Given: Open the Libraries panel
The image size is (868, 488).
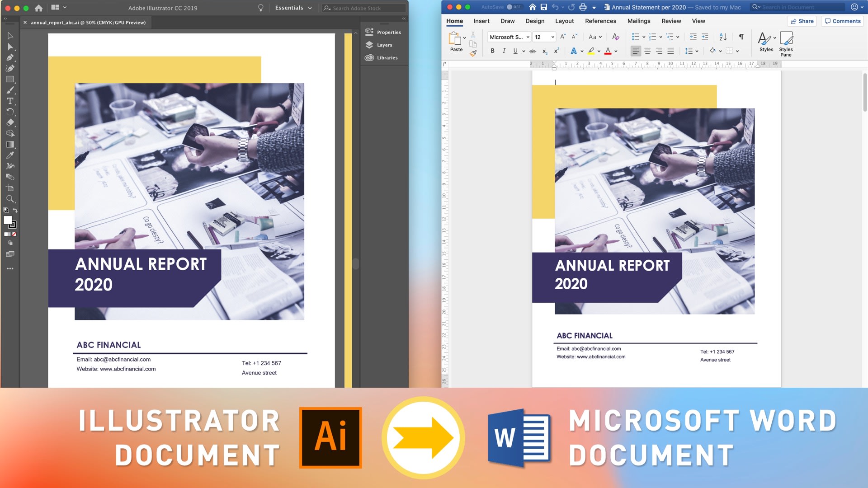Looking at the screenshot, I should point(382,58).
